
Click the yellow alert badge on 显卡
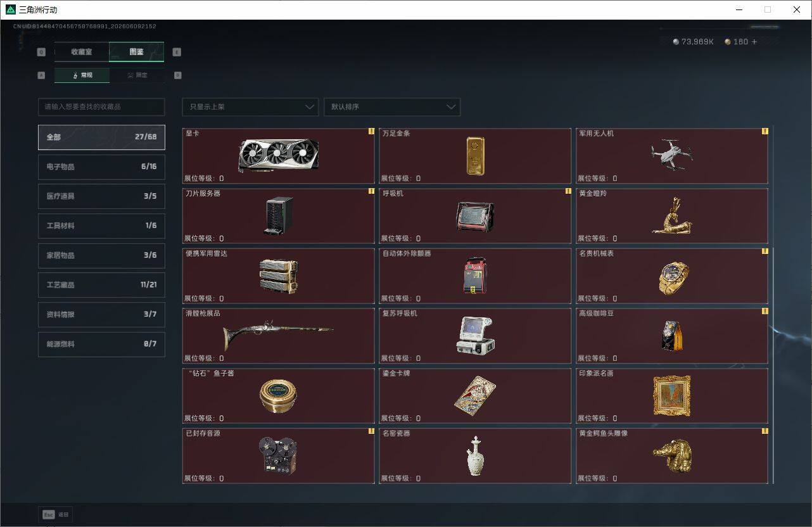(371, 132)
